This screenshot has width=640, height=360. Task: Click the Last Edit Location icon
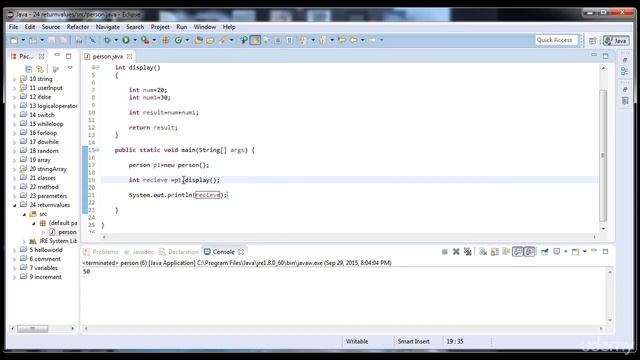pos(342,40)
